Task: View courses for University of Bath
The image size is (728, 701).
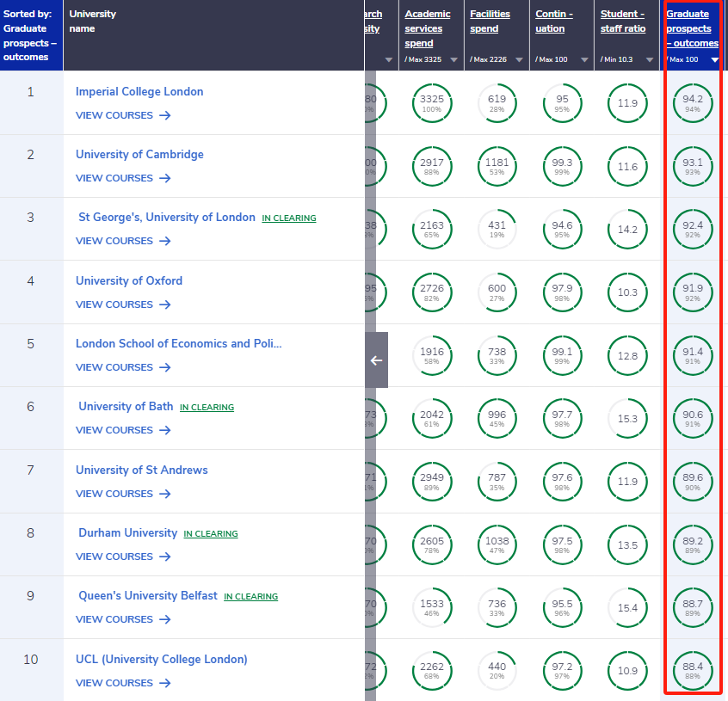Action: tap(123, 430)
